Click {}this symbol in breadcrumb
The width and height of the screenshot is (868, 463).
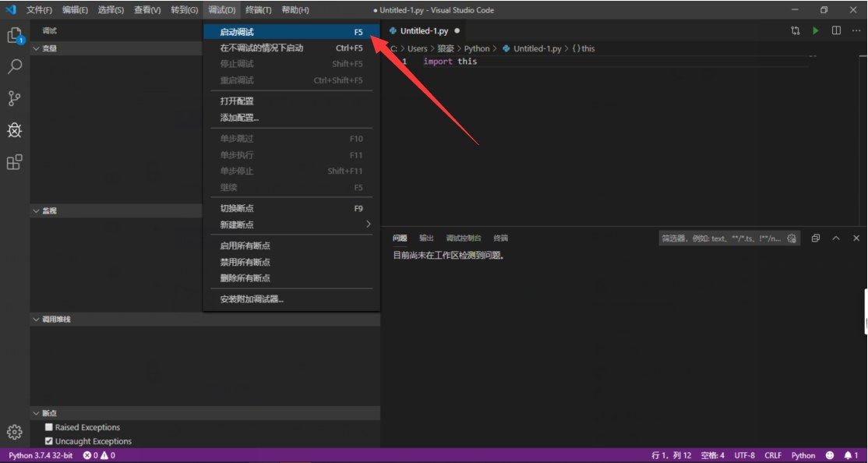click(584, 48)
